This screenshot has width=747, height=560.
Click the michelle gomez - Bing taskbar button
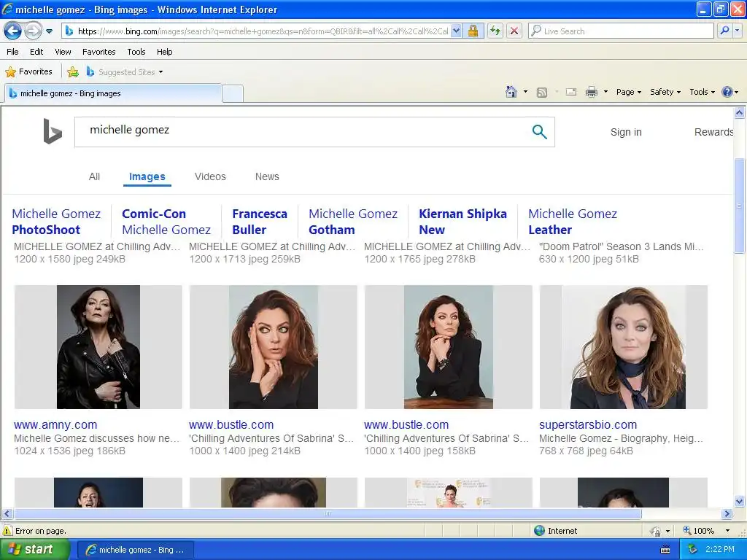(135, 550)
